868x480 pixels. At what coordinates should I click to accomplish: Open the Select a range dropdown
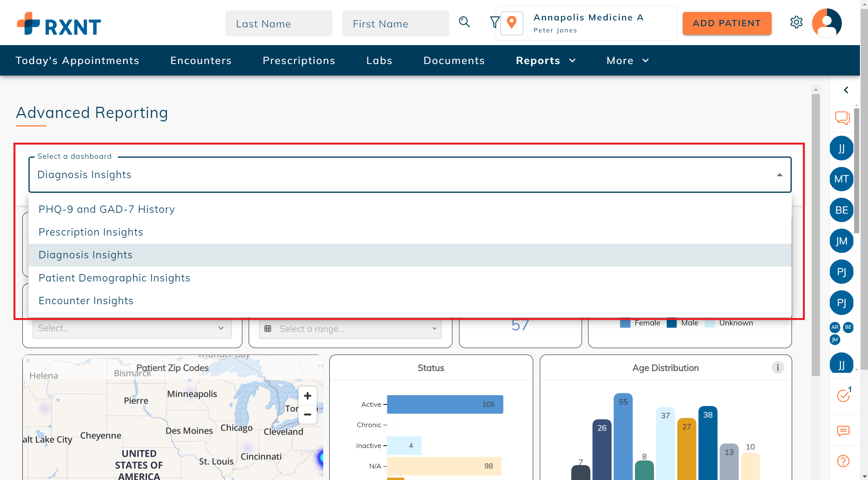[350, 328]
